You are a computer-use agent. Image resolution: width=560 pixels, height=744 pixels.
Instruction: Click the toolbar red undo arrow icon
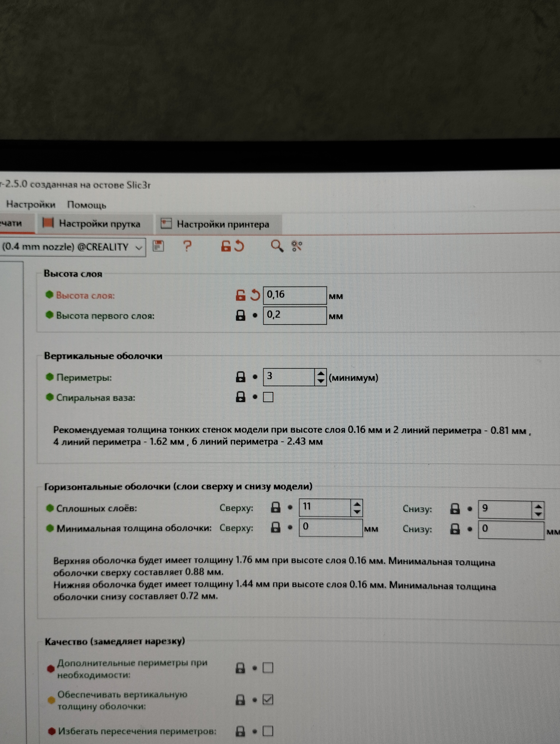coord(239,246)
